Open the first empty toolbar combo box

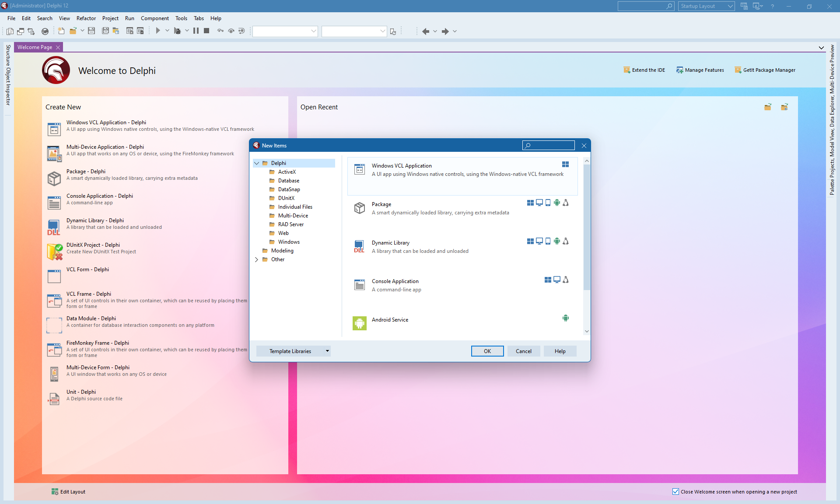(285, 31)
